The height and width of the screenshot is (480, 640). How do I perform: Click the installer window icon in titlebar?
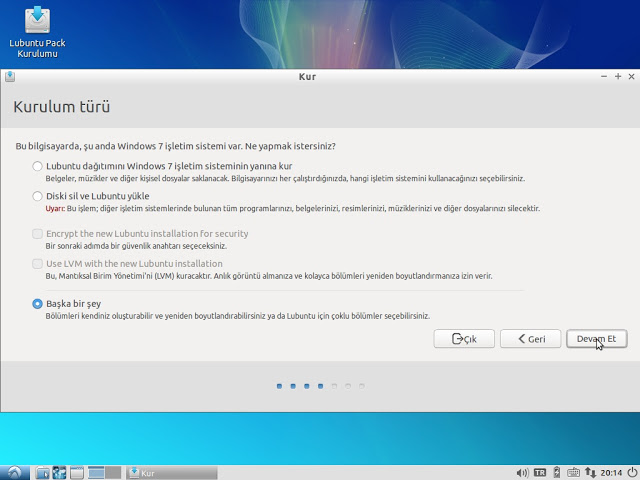click(x=9, y=76)
